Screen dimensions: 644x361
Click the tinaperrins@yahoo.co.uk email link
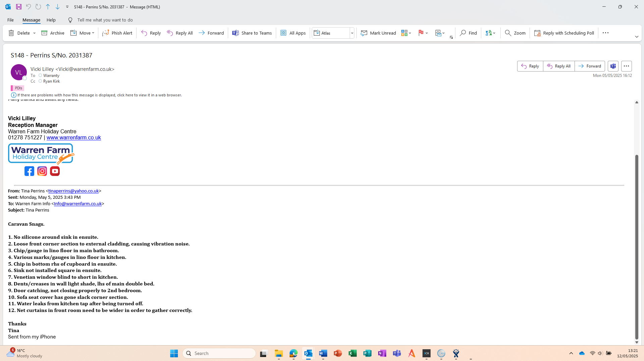pyautogui.click(x=73, y=191)
